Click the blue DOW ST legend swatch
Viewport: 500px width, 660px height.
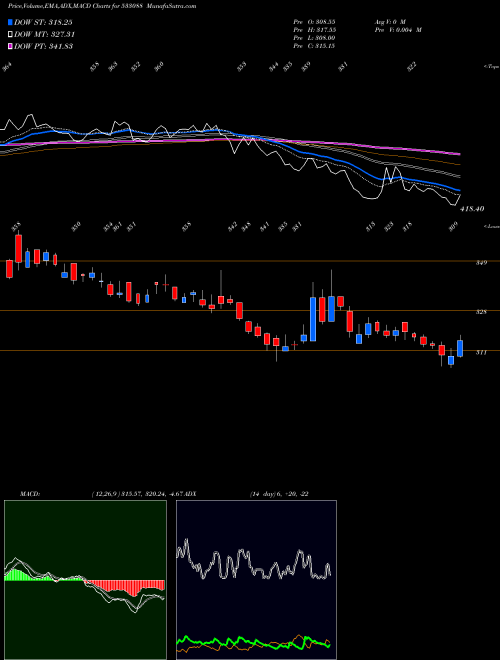pos(10,22)
